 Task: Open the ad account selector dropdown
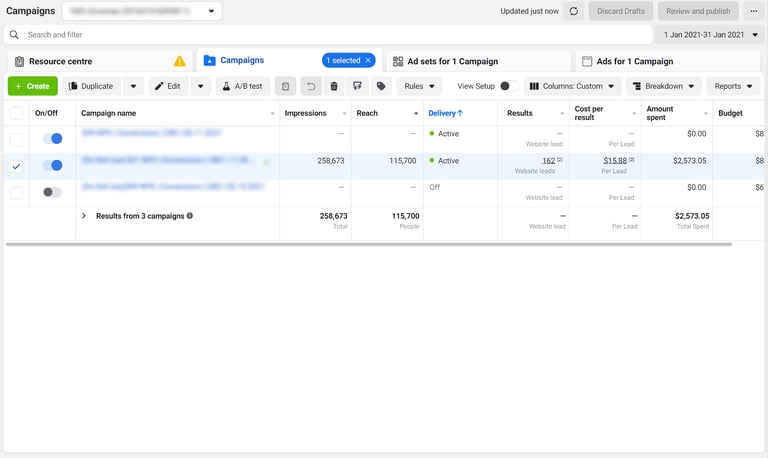142,11
